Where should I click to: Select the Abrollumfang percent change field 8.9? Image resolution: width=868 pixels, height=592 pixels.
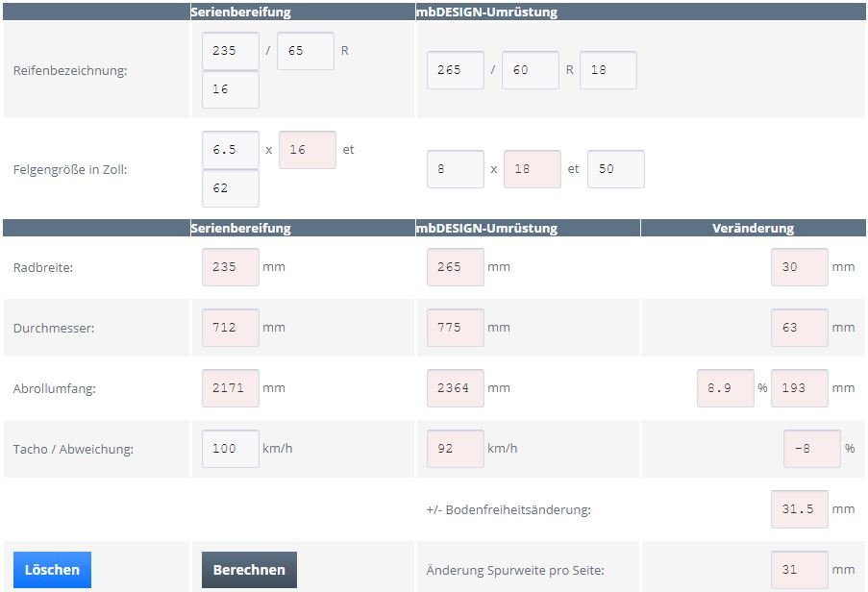tap(725, 388)
